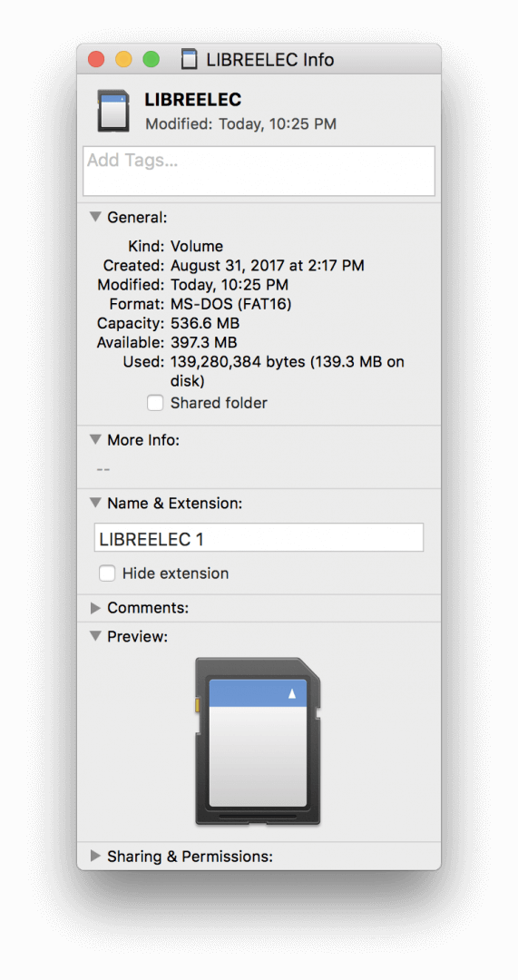Viewport: 518px width, 980px height.
Task: Click the Capacity value 536.6 MB
Action: pyautogui.click(x=205, y=324)
